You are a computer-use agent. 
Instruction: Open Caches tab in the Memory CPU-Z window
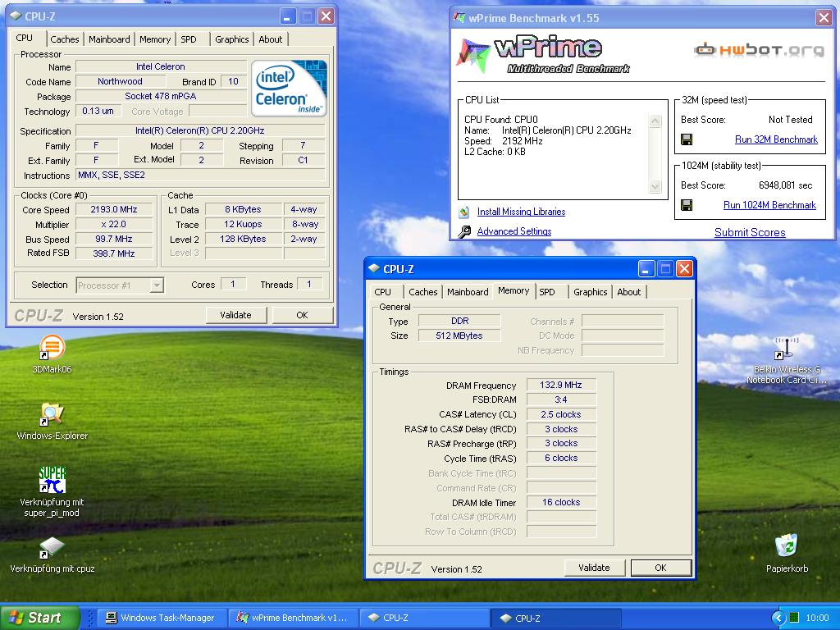pos(422,292)
